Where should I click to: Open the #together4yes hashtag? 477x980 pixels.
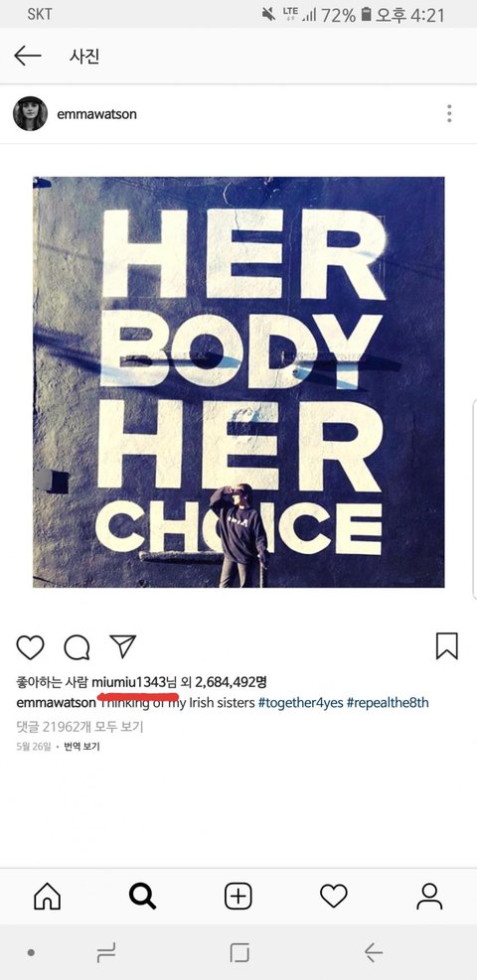pos(301,703)
